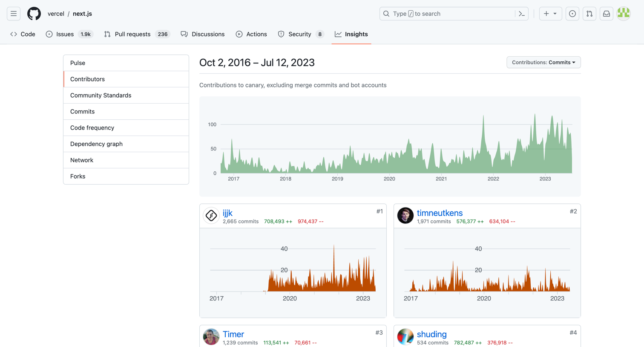The width and height of the screenshot is (644, 347).
Task: Open the Timer profile link
Action: [233, 334]
